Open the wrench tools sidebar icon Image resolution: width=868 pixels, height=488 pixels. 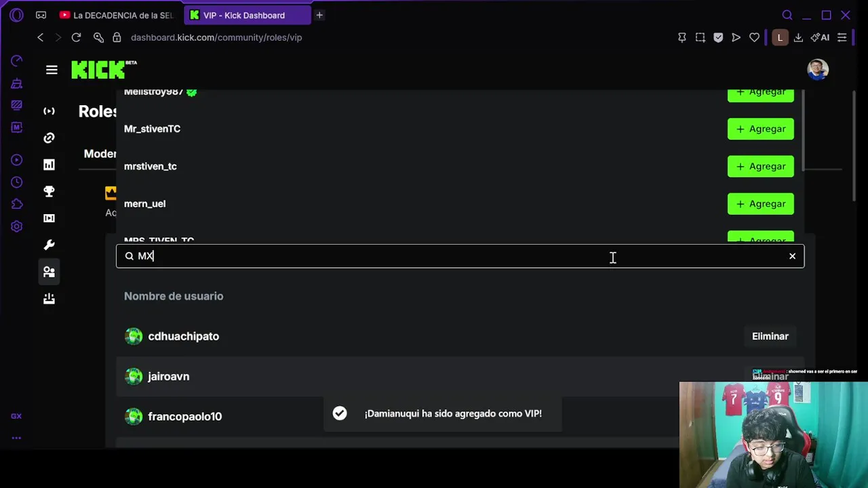tap(49, 245)
